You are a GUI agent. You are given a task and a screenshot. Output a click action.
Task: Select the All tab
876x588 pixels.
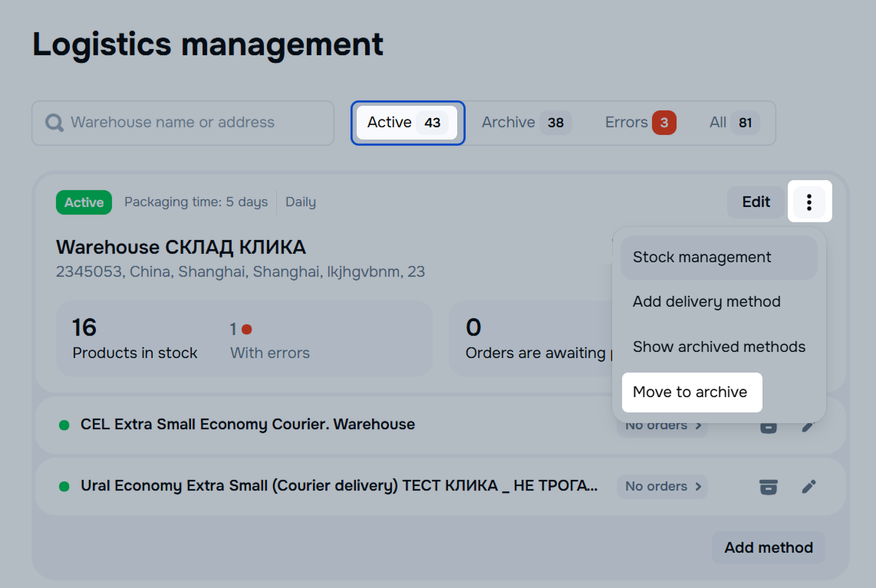click(x=733, y=123)
